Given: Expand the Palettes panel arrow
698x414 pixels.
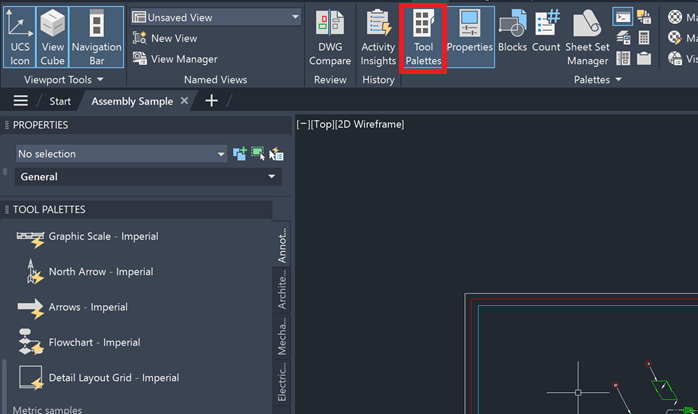Looking at the screenshot, I should [x=618, y=79].
